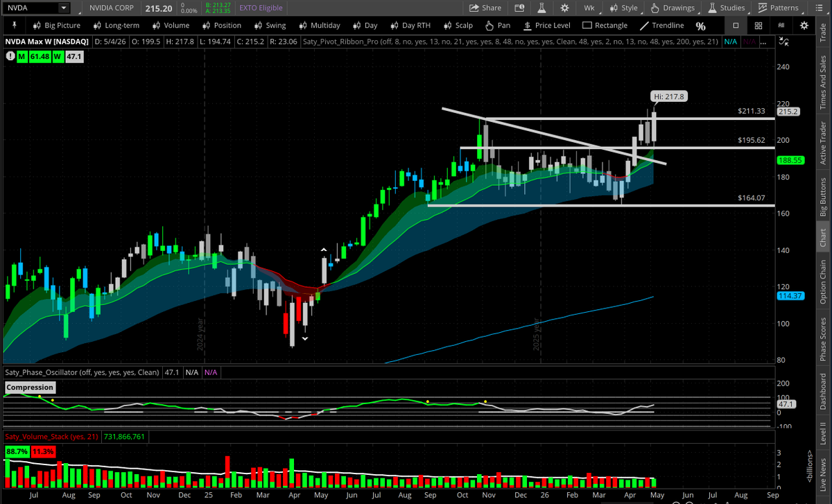Open the Live News sidebar tab
Image resolution: width=832 pixels, height=504 pixels.
[x=824, y=476]
